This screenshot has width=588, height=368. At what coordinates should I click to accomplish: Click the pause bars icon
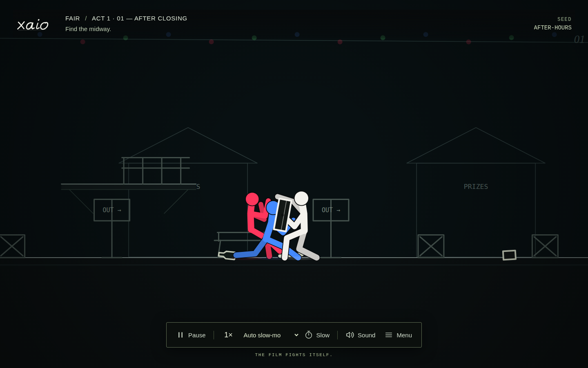pos(180,335)
